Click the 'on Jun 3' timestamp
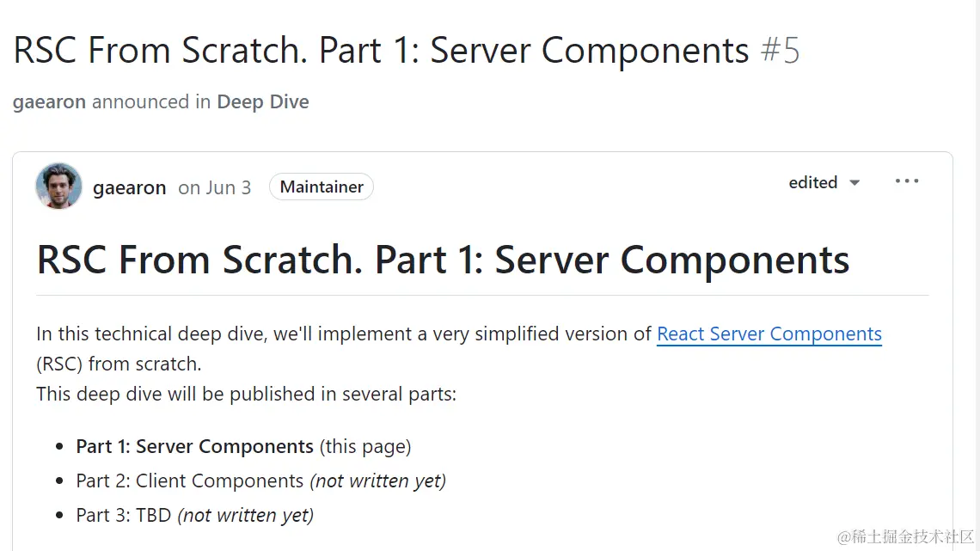 [x=214, y=187]
